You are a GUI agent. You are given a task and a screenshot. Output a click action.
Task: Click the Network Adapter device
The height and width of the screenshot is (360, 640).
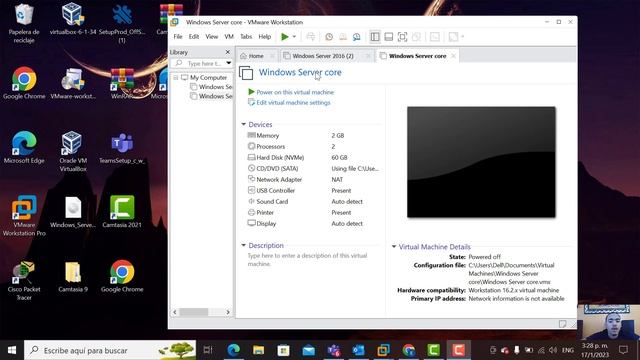(313, 180)
